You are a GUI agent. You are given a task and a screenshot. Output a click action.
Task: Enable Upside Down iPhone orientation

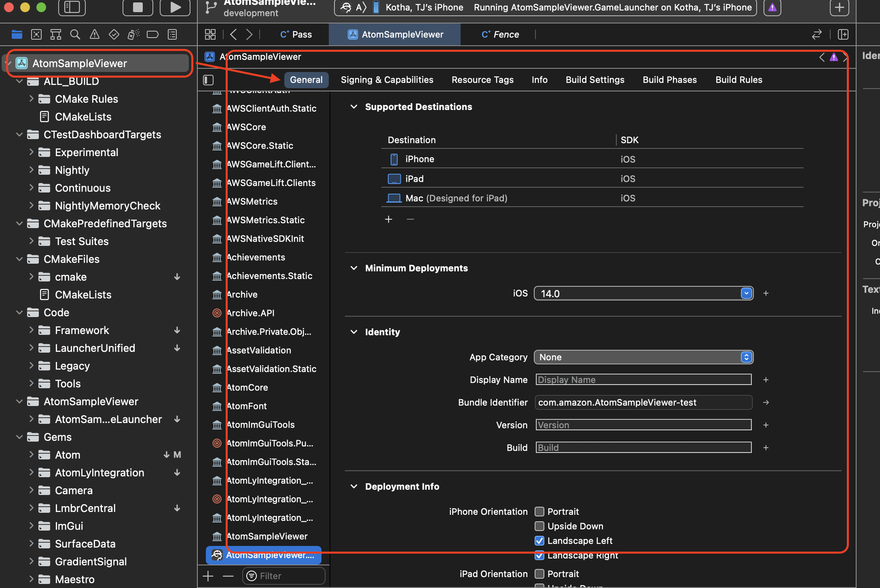(x=539, y=526)
